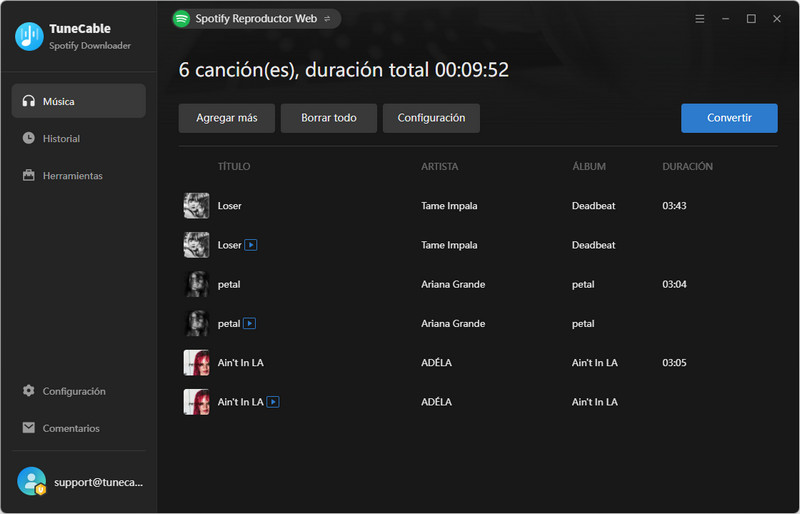Click the clock icon next to Historial
Image resolution: width=800 pixels, height=514 pixels.
(x=29, y=138)
